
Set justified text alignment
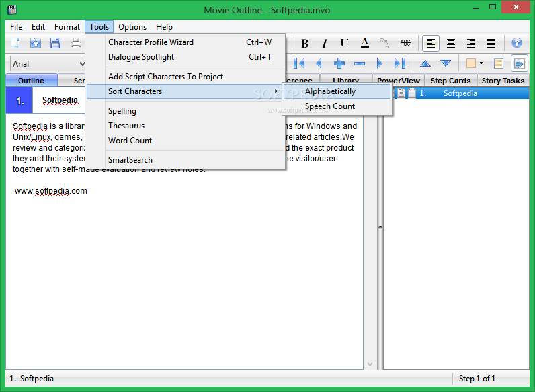tap(491, 43)
